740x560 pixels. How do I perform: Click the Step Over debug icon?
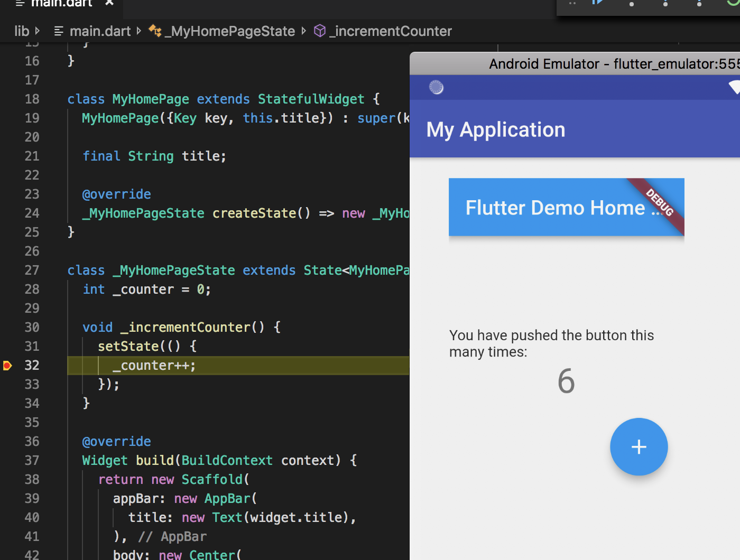(632, 3)
